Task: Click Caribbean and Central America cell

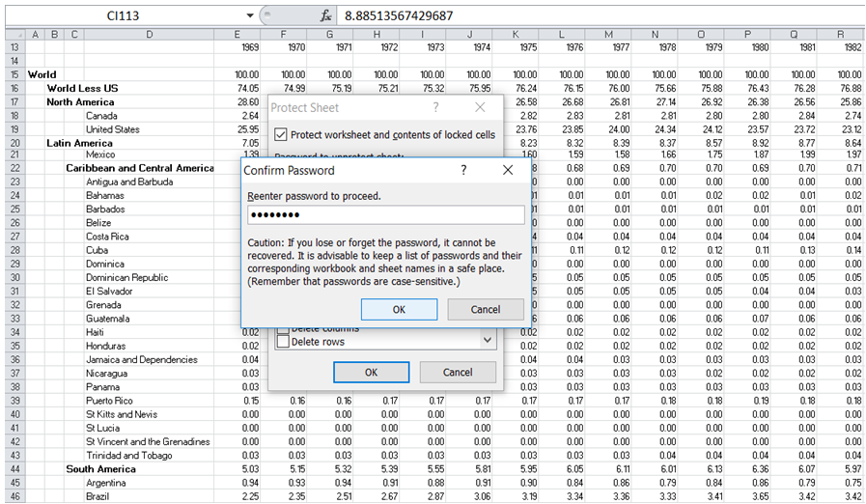Action: click(140, 168)
